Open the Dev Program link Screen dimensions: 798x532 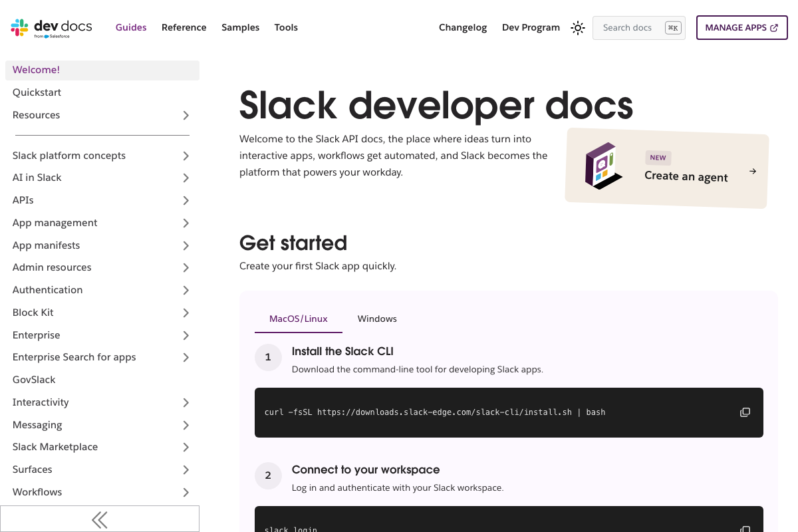point(531,27)
